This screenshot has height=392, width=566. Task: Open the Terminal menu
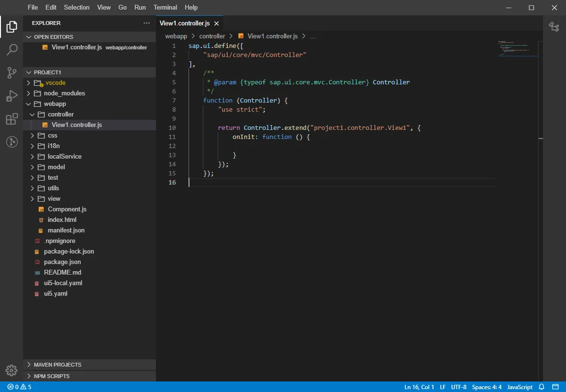click(x=165, y=7)
